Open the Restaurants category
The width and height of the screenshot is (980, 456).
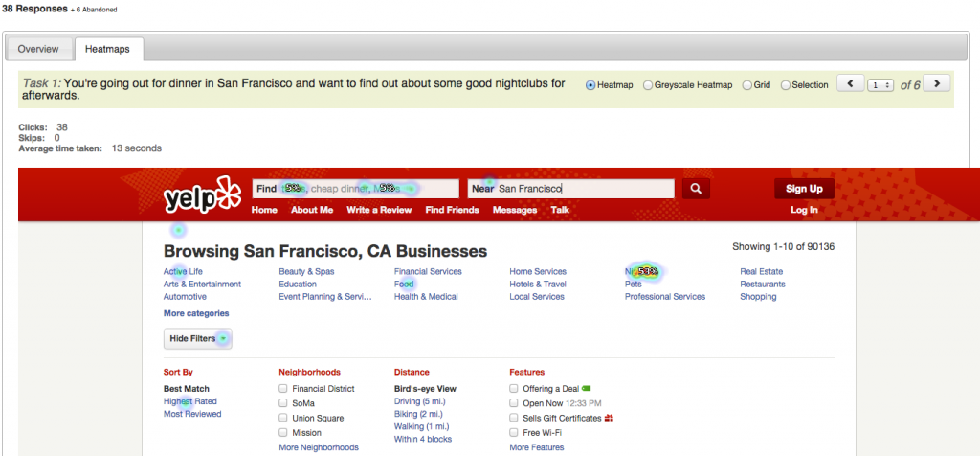[763, 284]
